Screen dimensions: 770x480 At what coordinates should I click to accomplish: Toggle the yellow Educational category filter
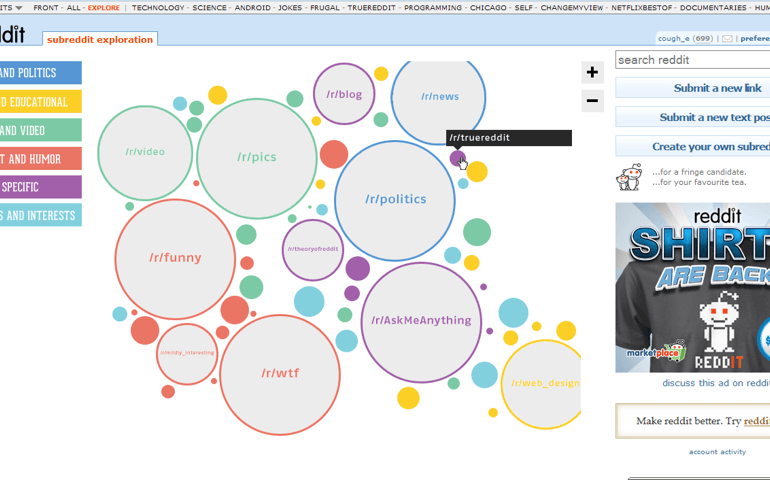[40, 102]
